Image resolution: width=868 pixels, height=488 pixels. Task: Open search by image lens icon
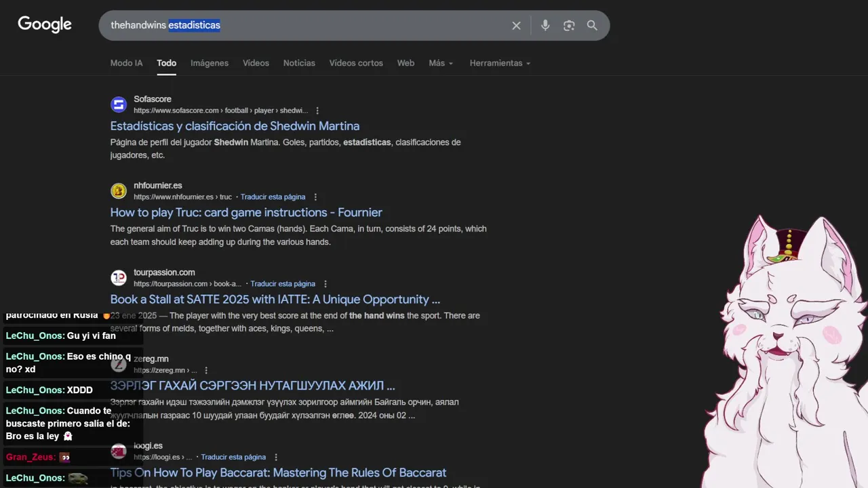click(x=569, y=25)
